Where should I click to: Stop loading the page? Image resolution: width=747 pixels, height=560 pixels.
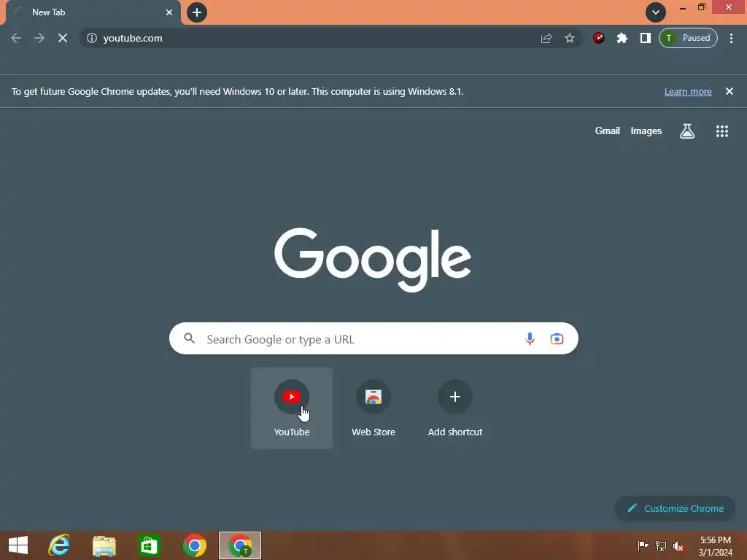click(x=63, y=38)
